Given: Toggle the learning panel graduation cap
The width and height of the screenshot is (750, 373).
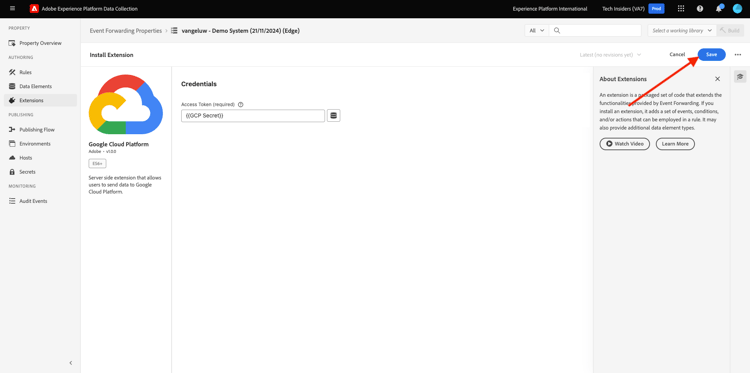Looking at the screenshot, I should (740, 77).
